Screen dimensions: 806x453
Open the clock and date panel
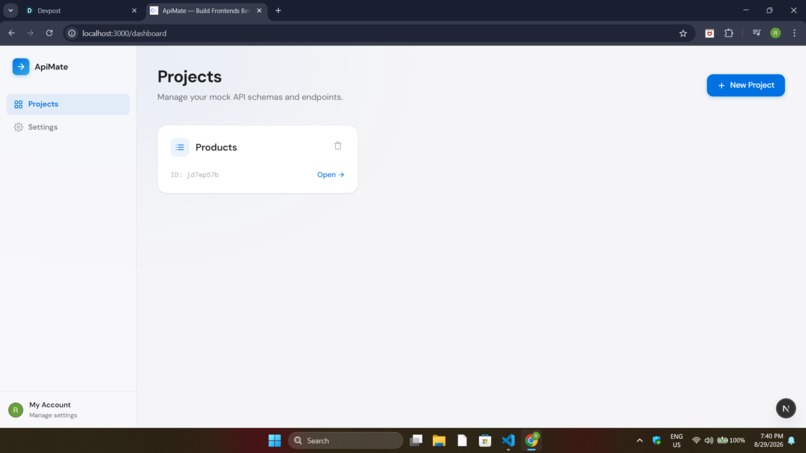pyautogui.click(x=768, y=441)
